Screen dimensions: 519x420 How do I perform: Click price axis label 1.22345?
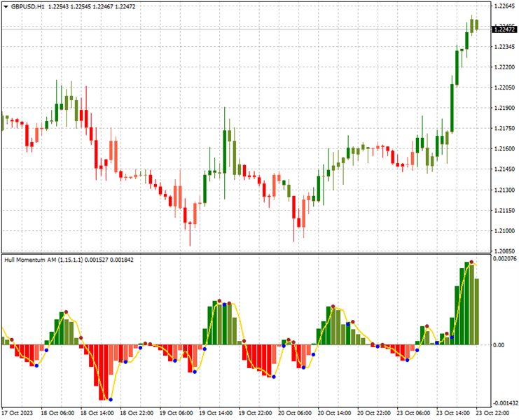coord(504,47)
